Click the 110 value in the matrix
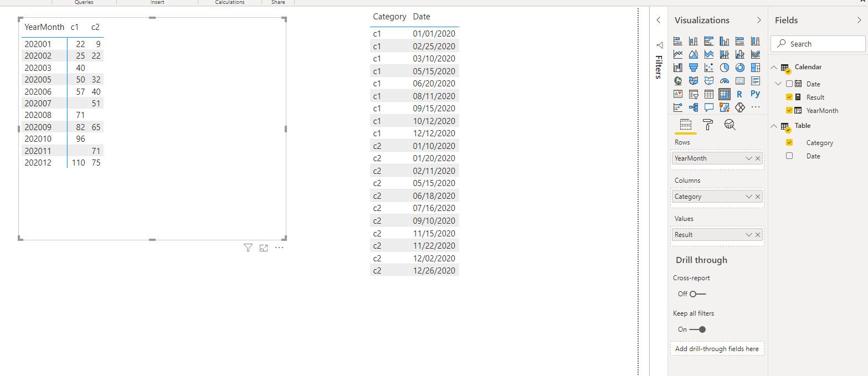The image size is (868, 376). 78,163
